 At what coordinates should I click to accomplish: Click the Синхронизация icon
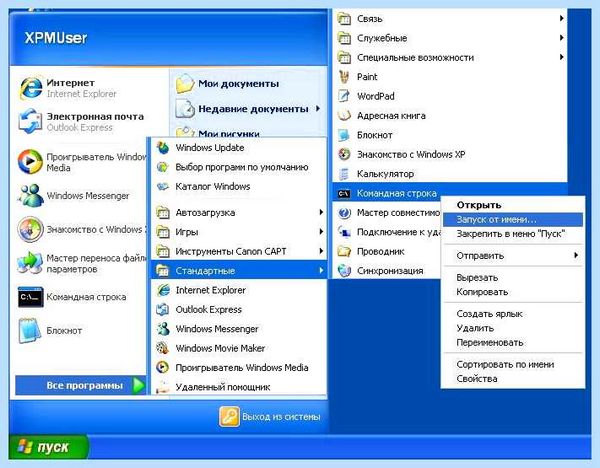(x=344, y=271)
